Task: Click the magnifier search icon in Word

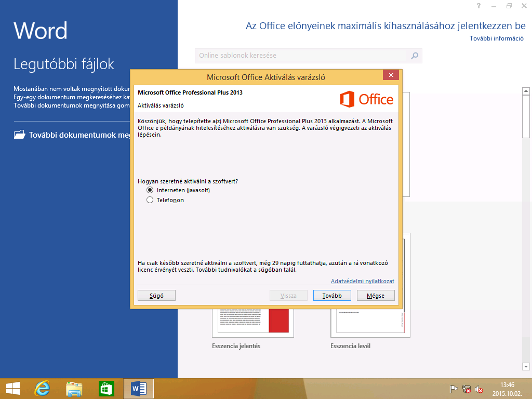Action: 415,56
